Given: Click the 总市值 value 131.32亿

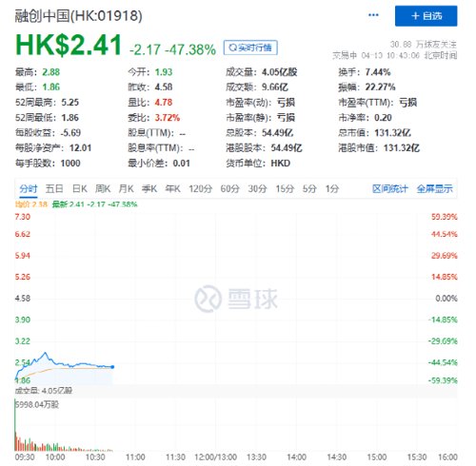Looking at the screenshot, I should click(393, 133).
